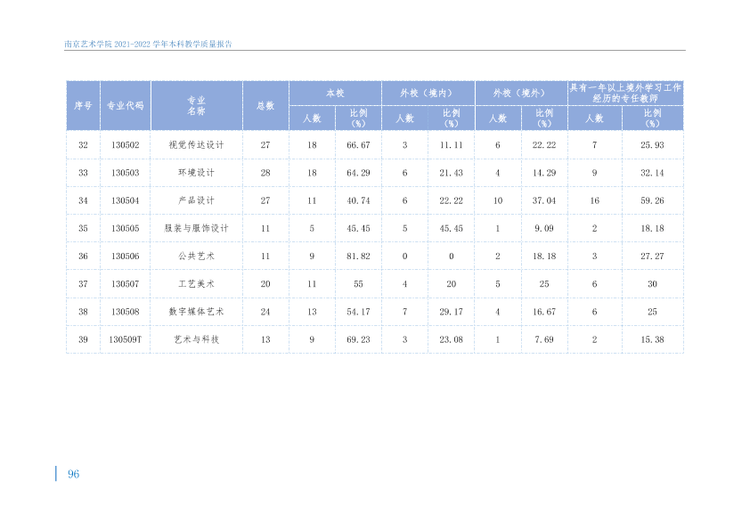The width and height of the screenshot is (750, 530).
Task: Select the 专业代码 column header
Action: (x=125, y=106)
